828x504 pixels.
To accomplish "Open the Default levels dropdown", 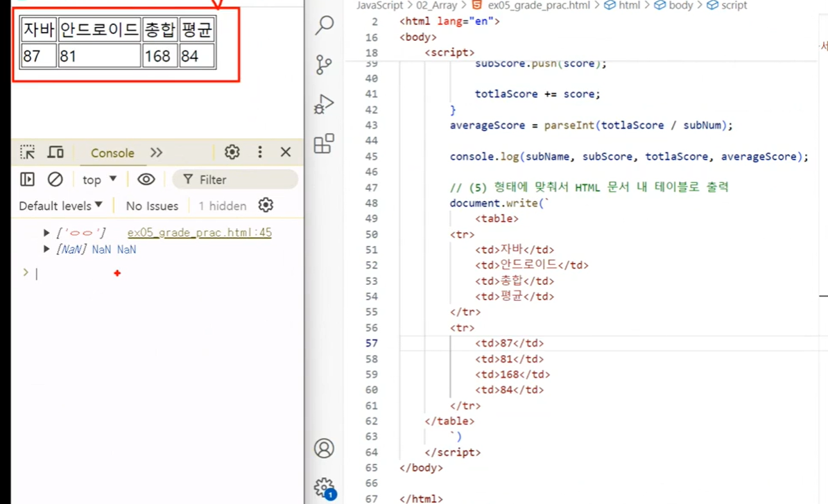I will coord(61,206).
